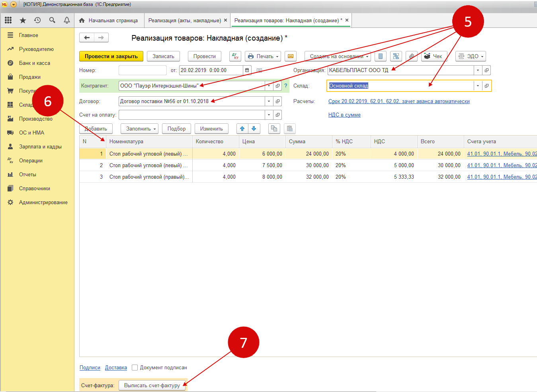Open Главное section in sidebar
The width and height of the screenshot is (537, 392).
29,35
